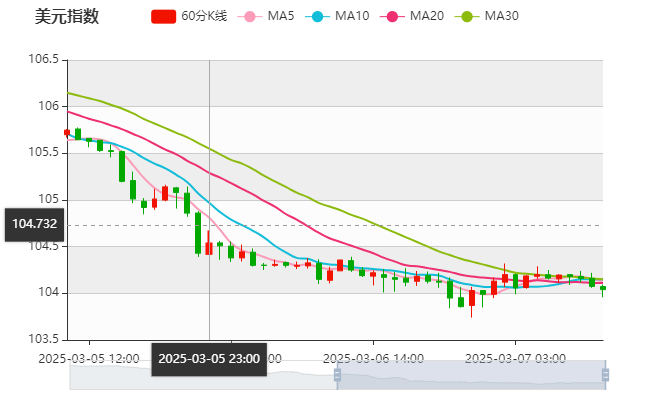This screenshot has height=400, width=670.
Task: Toggle the MA30 legend text
Action: coord(501,17)
